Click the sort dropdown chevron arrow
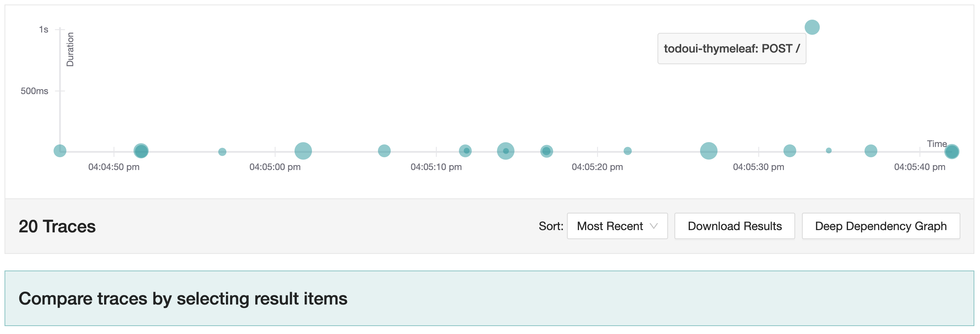Viewport: 980px width, 334px height. (x=654, y=226)
